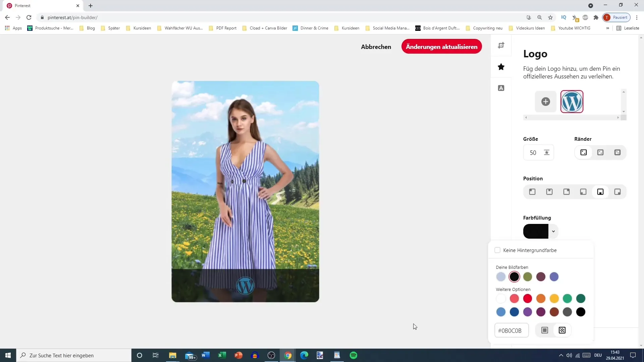Image resolution: width=644 pixels, height=362 pixels.
Task: Select the solid fill opacity icon
Action: click(x=545, y=330)
